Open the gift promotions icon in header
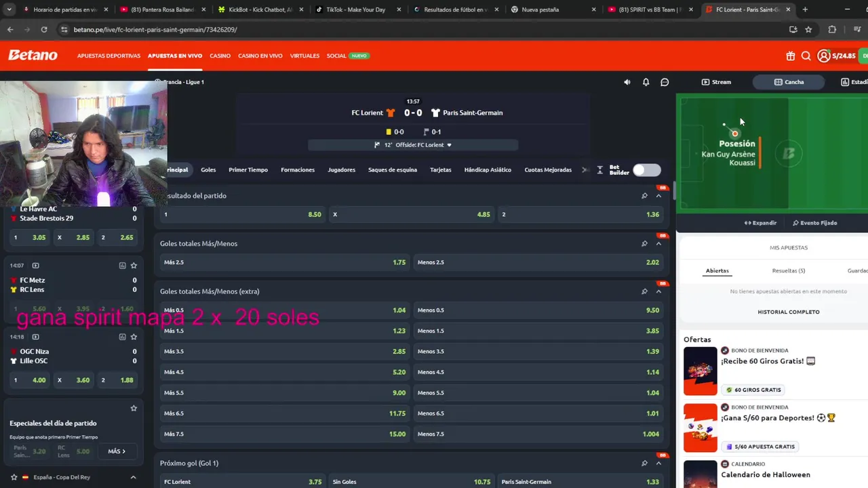Screen dimensions: 868x488 click(791, 56)
